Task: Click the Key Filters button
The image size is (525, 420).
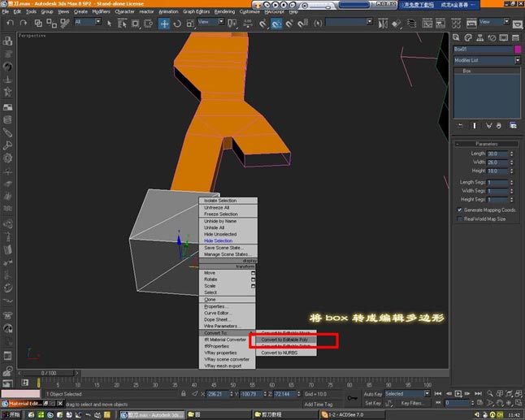Action: 412,403
